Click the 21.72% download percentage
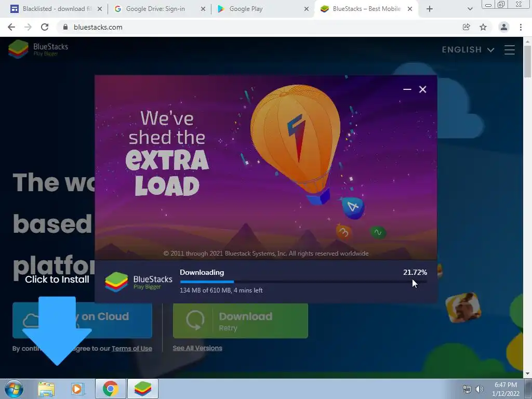Viewport: 532px width, 399px height. tap(415, 272)
